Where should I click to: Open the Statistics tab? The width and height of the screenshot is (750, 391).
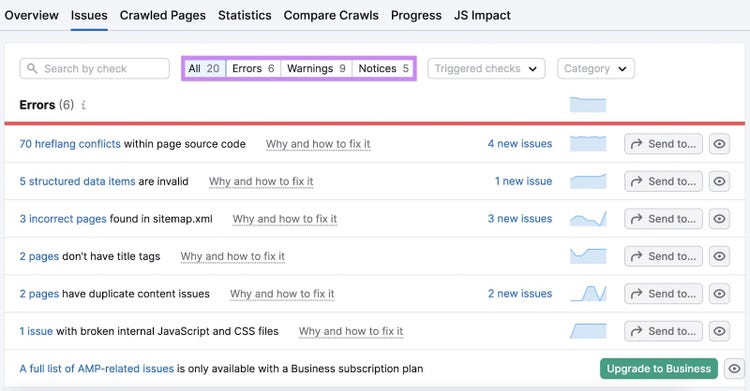click(244, 15)
